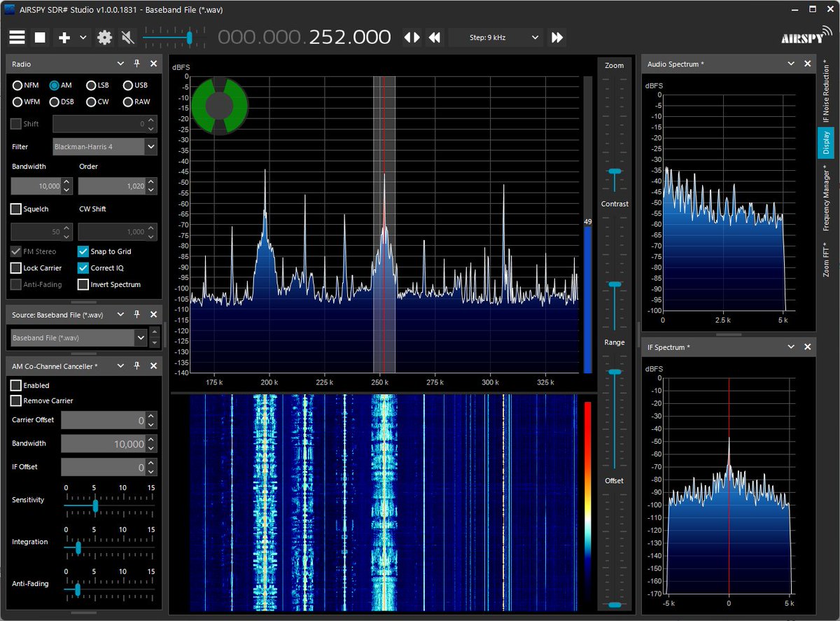Click the Bandwidth value field showing 10,000
This screenshot has width=840, height=621.
click(x=36, y=186)
